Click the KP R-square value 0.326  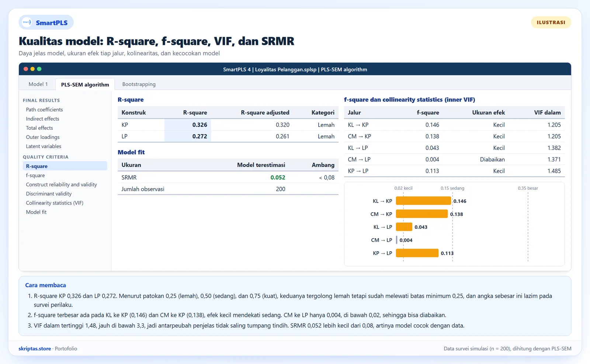coord(199,125)
